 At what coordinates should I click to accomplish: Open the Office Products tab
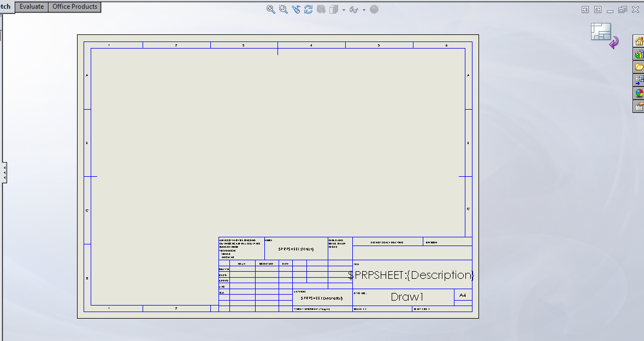coord(74,7)
